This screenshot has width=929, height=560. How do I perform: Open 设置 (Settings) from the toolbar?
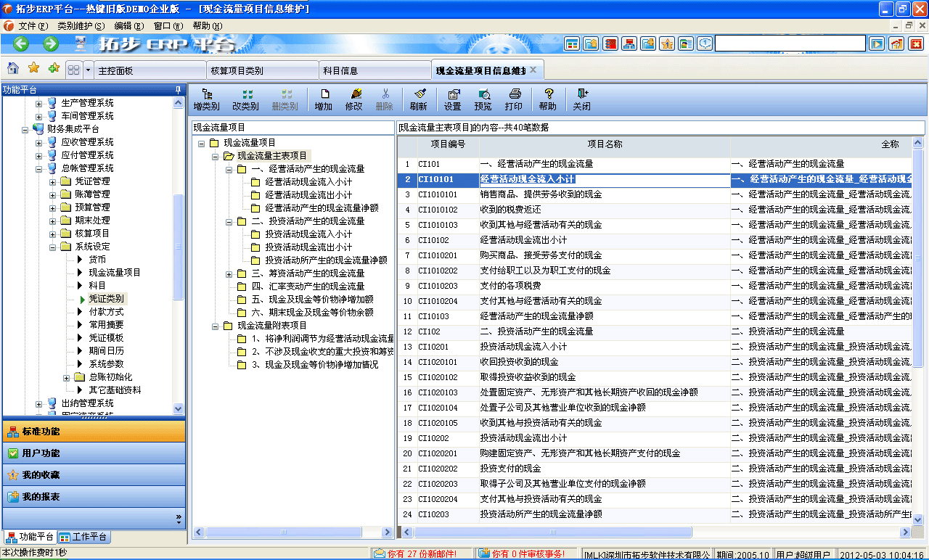tap(452, 99)
